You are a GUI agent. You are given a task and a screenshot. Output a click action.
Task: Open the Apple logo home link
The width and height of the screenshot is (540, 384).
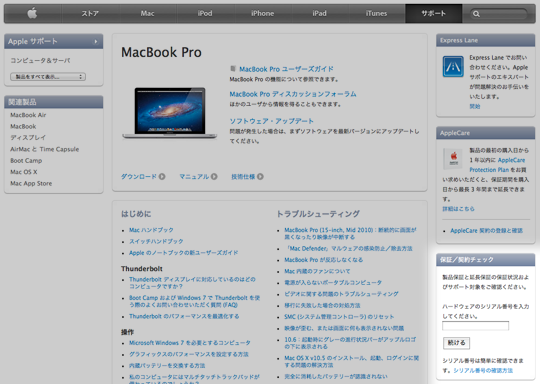click(x=32, y=13)
